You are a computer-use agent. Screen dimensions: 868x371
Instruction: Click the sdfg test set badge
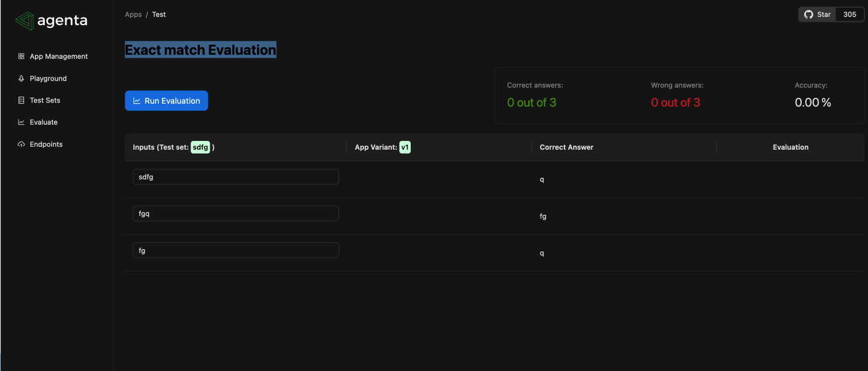(x=200, y=147)
